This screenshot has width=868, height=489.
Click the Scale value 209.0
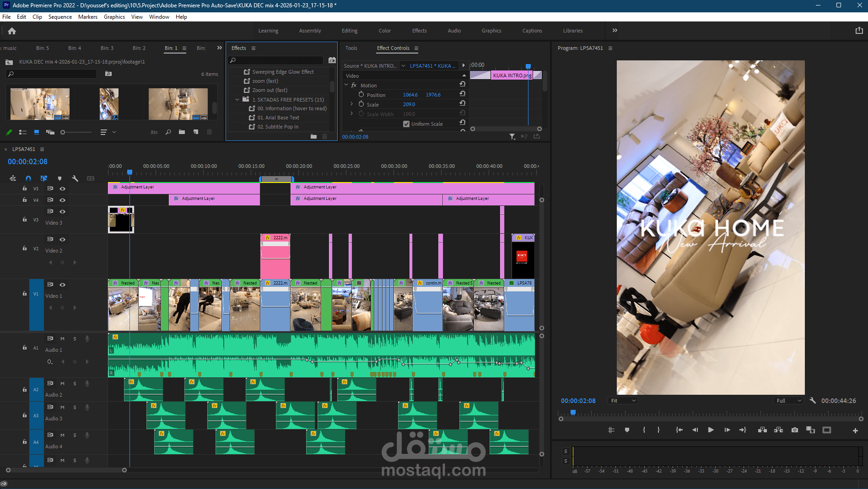(x=409, y=104)
